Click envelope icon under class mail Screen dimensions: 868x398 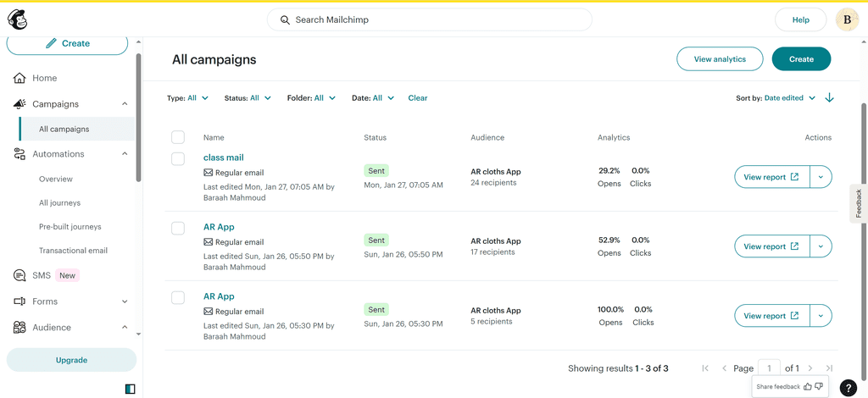pos(209,173)
